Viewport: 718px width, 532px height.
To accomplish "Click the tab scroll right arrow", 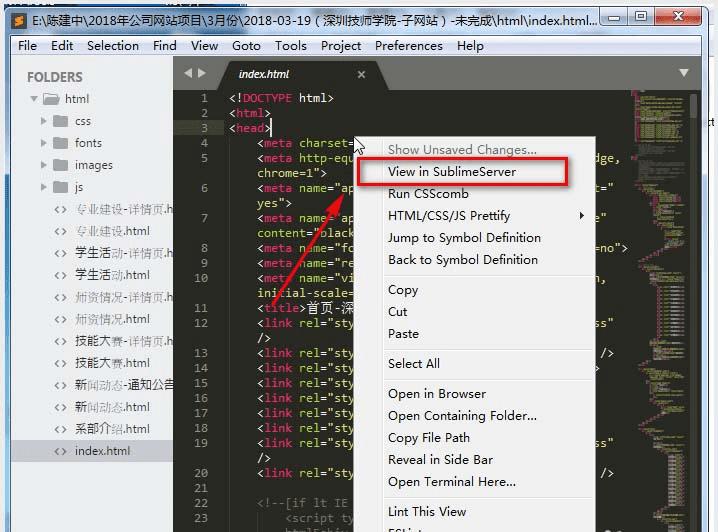I will tap(201, 73).
